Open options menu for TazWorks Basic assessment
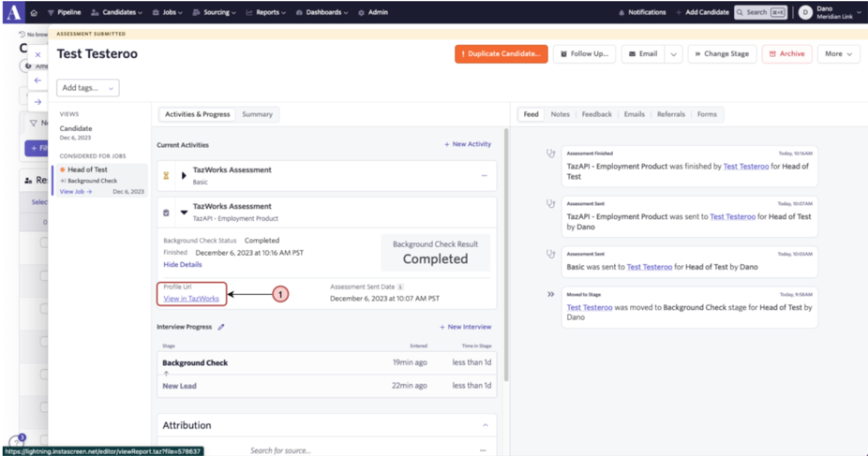868x456 pixels. pos(484,176)
